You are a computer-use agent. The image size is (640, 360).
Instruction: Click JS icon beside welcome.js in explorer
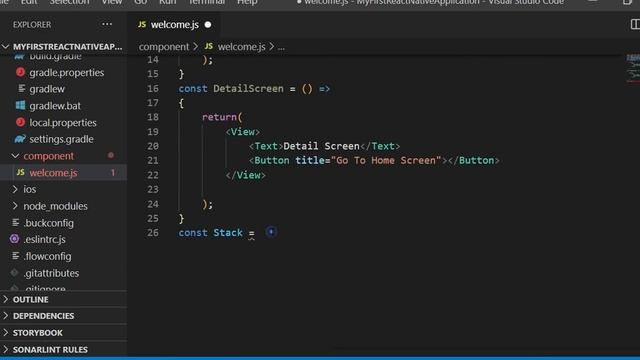coord(20,173)
